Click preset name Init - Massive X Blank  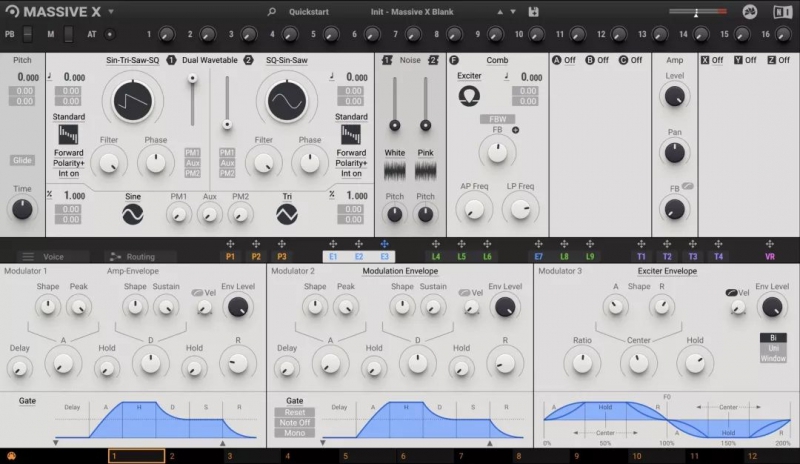412,12
